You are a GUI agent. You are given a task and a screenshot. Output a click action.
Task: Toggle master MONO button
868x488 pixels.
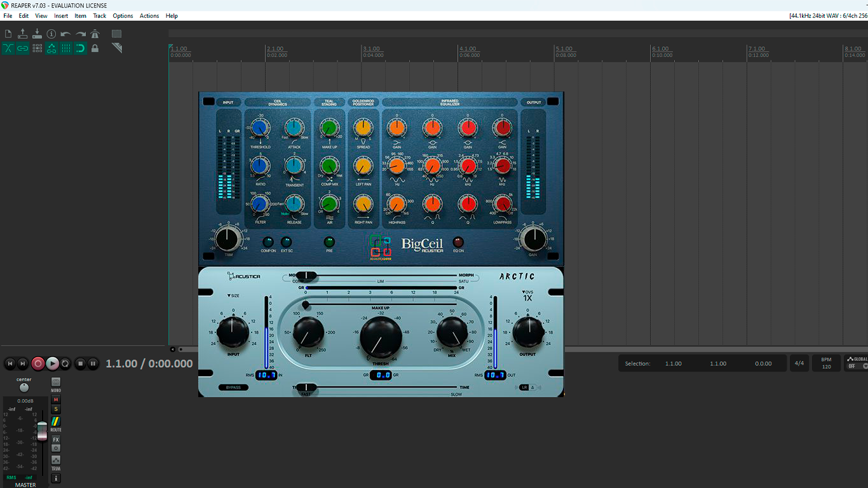[56, 383]
